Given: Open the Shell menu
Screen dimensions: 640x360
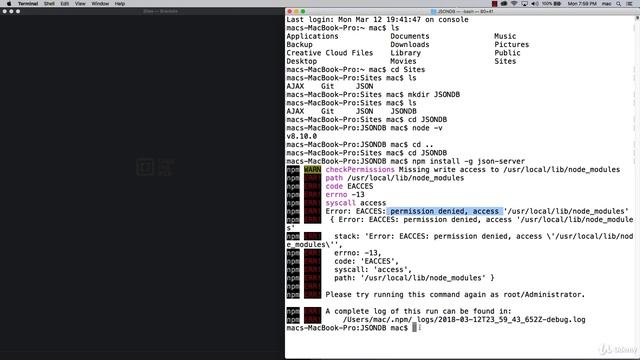Looking at the screenshot, I should click(x=49, y=4).
